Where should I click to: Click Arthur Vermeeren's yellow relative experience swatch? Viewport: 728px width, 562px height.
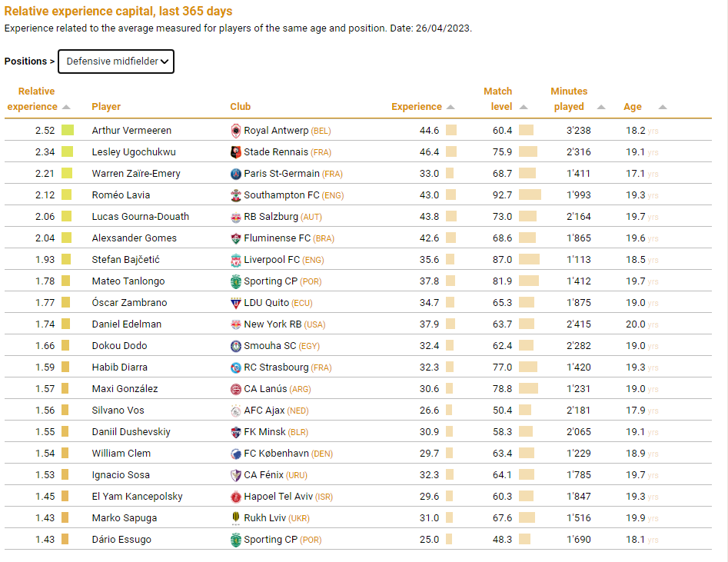coord(68,131)
